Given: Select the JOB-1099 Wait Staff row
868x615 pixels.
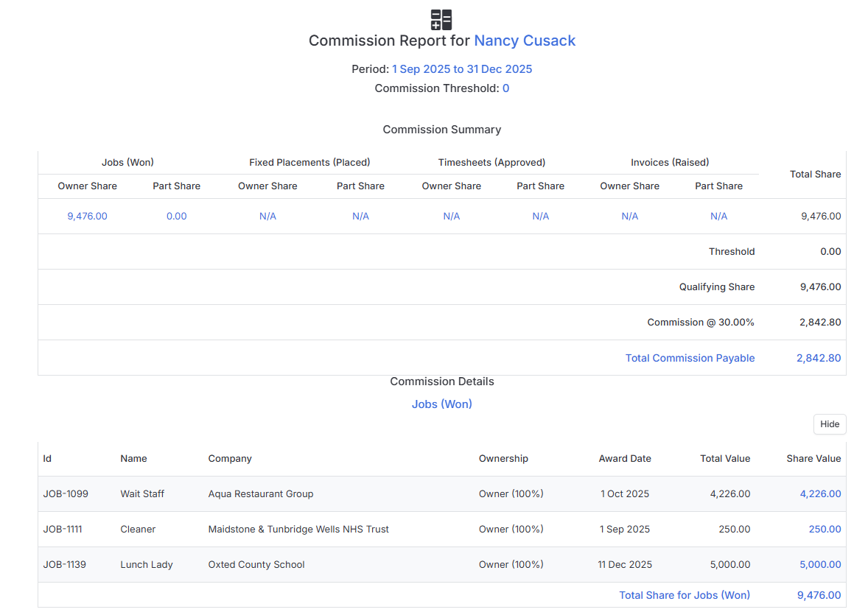Looking at the screenshot, I should pyautogui.click(x=442, y=493).
